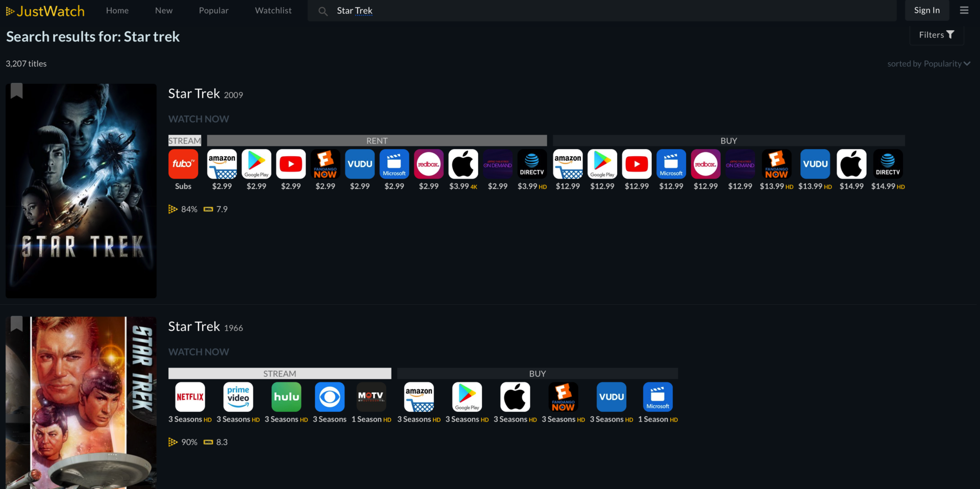Click the search magnifier icon
Viewport: 980px width, 489px height.
click(x=323, y=11)
